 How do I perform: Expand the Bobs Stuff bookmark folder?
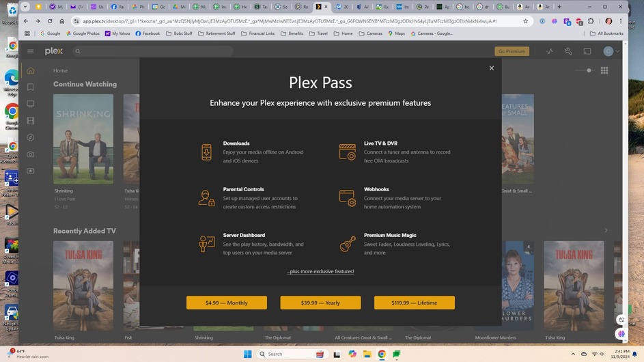179,33
